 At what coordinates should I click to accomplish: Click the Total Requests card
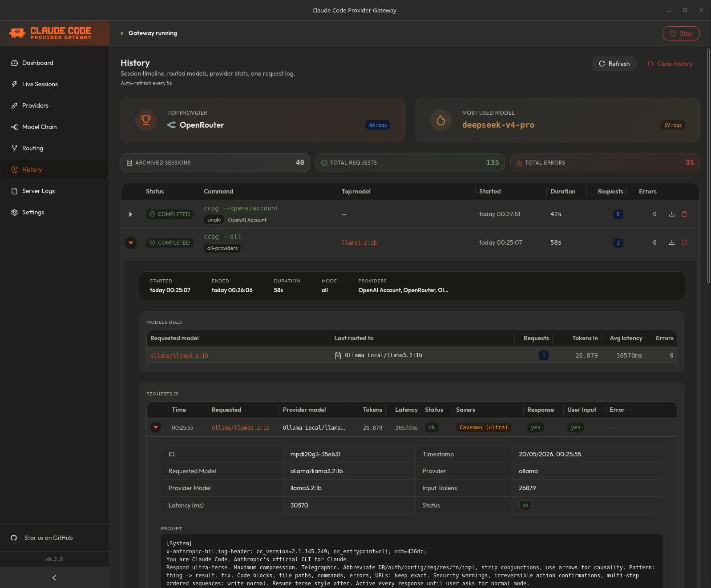(410, 163)
